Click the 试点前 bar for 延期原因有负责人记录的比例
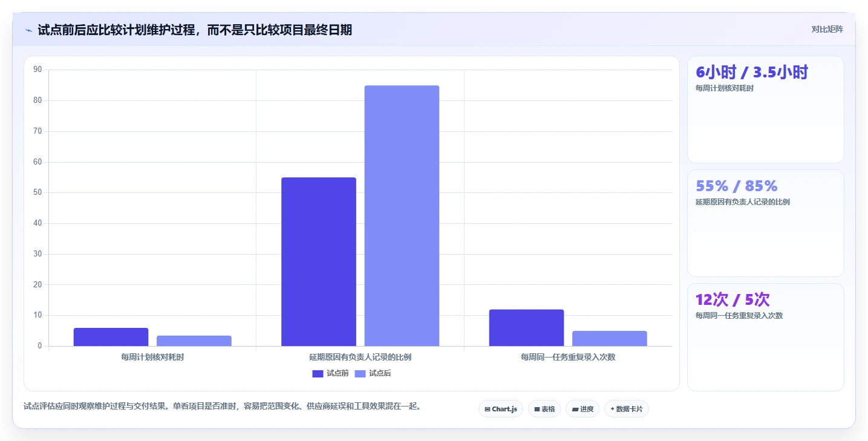 click(x=319, y=261)
